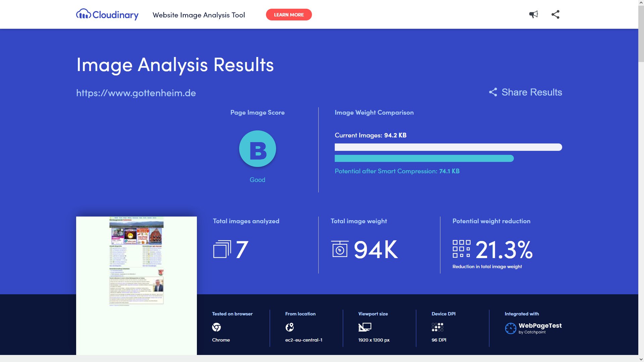This screenshot has height=362, width=644.
Task: Open the gottenheim.de URL link
Action: pyautogui.click(x=136, y=93)
